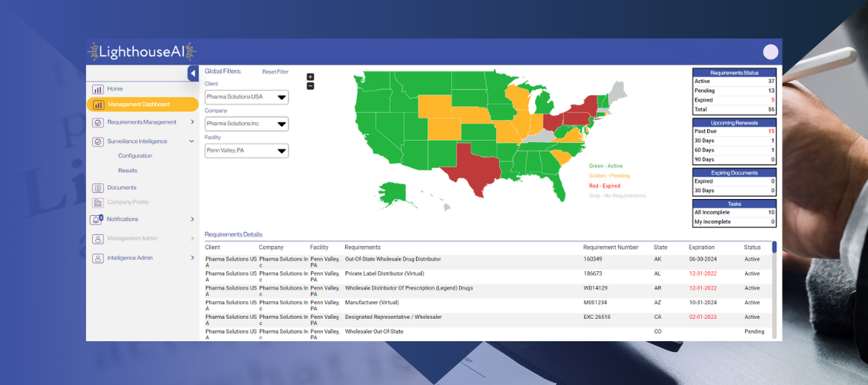Expand Management Admin submenu chevron
Image resolution: width=868 pixels, height=385 pixels.
192,239
